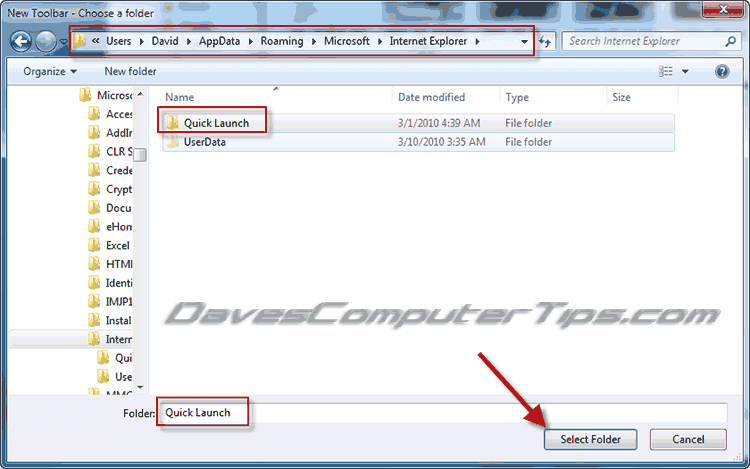
Task: Open the view options dropdown arrow
Action: click(685, 72)
